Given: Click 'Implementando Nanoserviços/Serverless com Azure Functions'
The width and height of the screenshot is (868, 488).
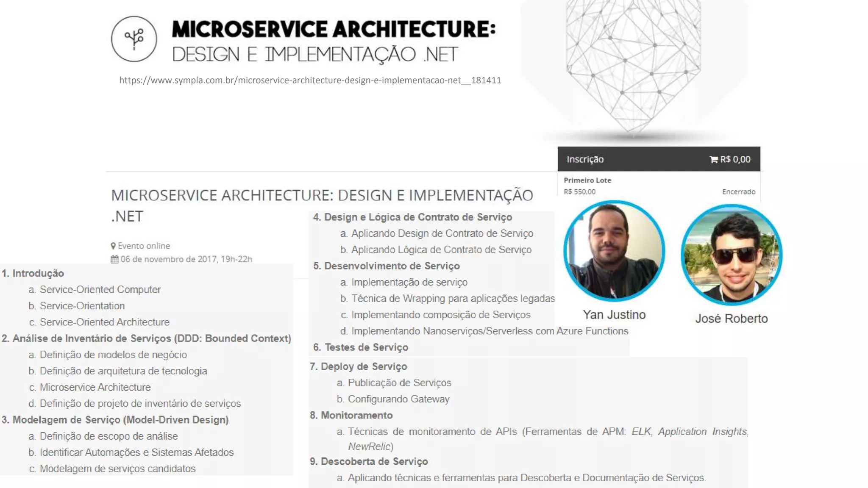Looking at the screenshot, I should click(490, 331).
